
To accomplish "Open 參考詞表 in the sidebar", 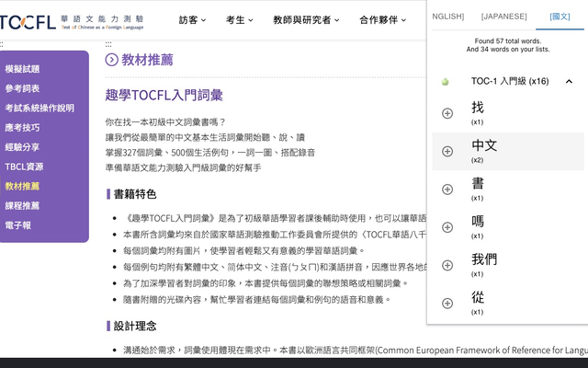I will [x=22, y=88].
